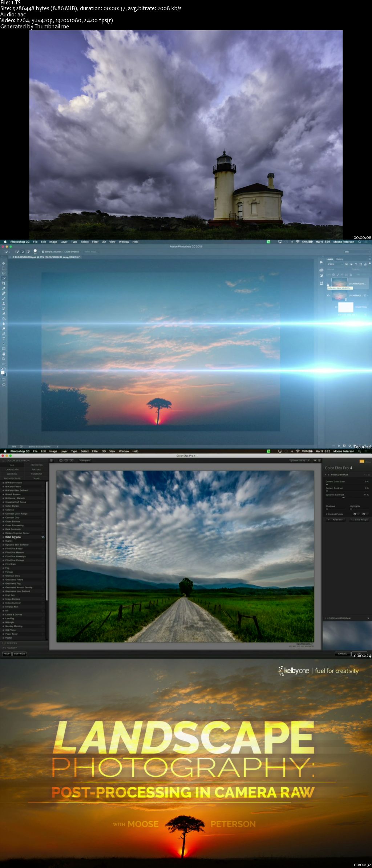Collapse the Pro Contrast section
This screenshot has height=868, width=372.
tap(325, 475)
